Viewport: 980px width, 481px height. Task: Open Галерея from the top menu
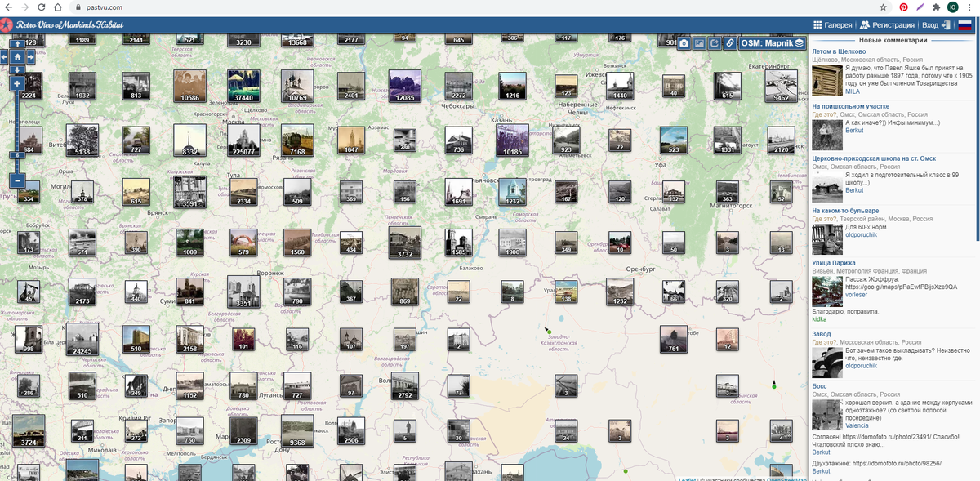tap(832, 25)
